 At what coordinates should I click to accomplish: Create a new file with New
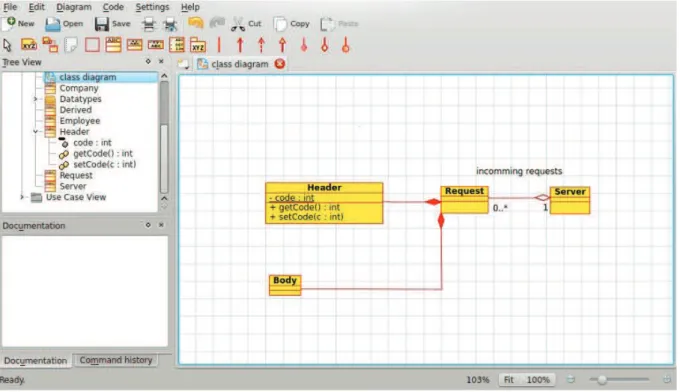[x=18, y=23]
